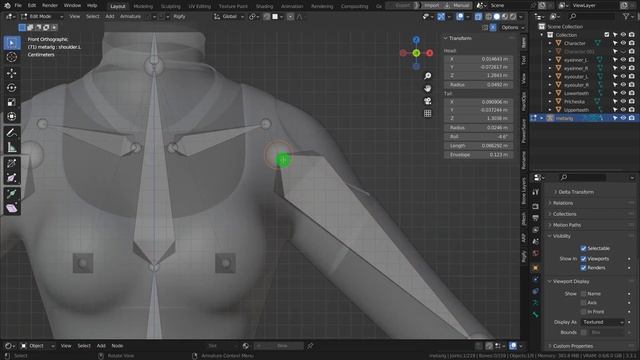Viewport: 640px width, 360px height.
Task: Toggle Show In Renders checkbox
Action: point(583,268)
